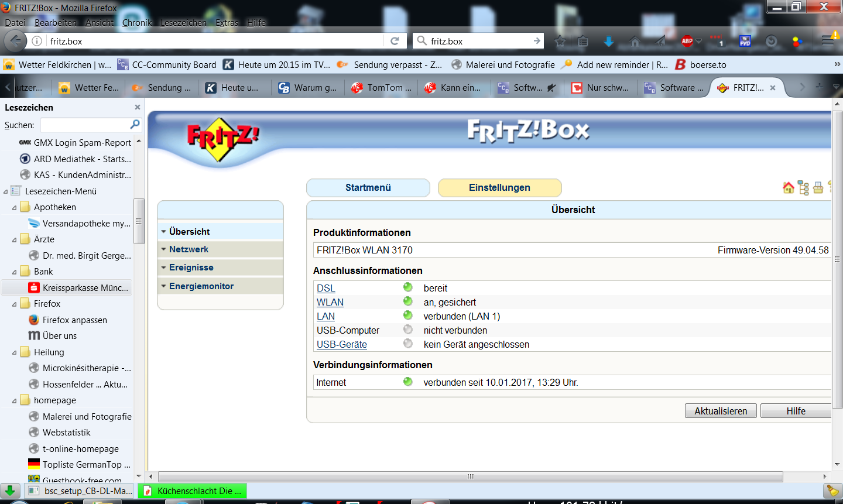
Task: Click the sidebar Suchen input field
Action: [85, 125]
